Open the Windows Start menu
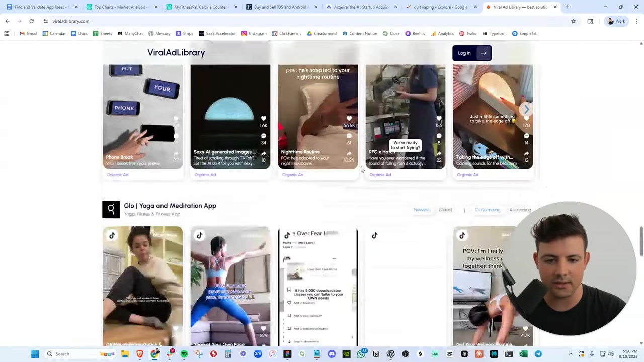644x362 pixels. tap(35, 354)
